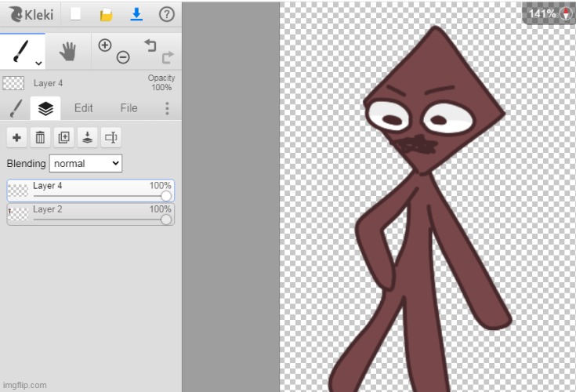Open the help question mark icon
The image size is (576, 392).
(166, 14)
